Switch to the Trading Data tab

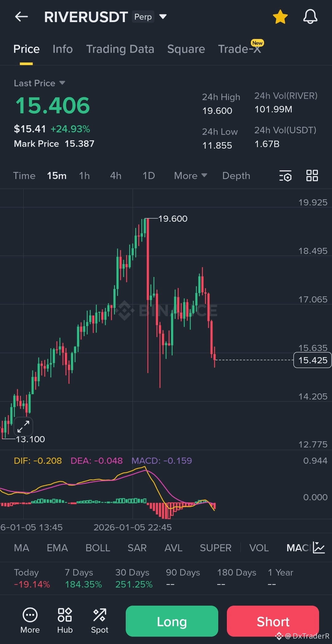pos(120,49)
